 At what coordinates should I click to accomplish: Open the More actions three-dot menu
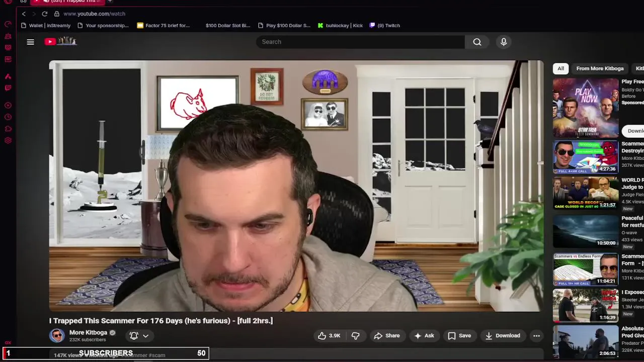click(536, 335)
